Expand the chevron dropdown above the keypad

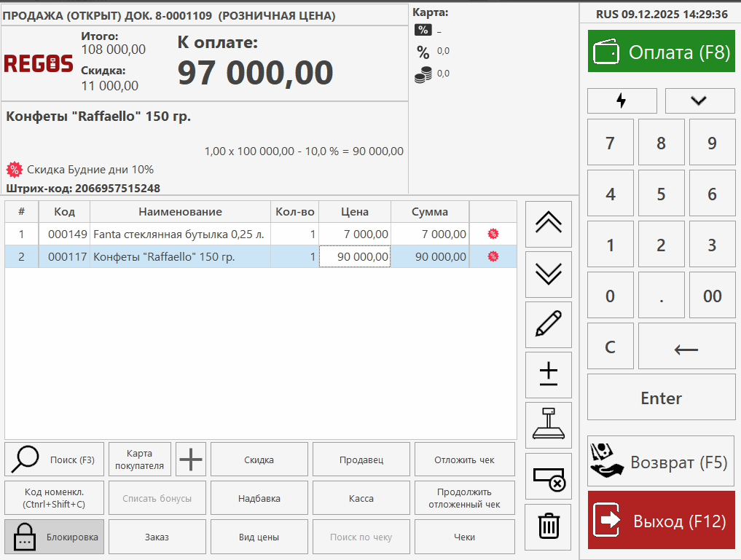699,100
